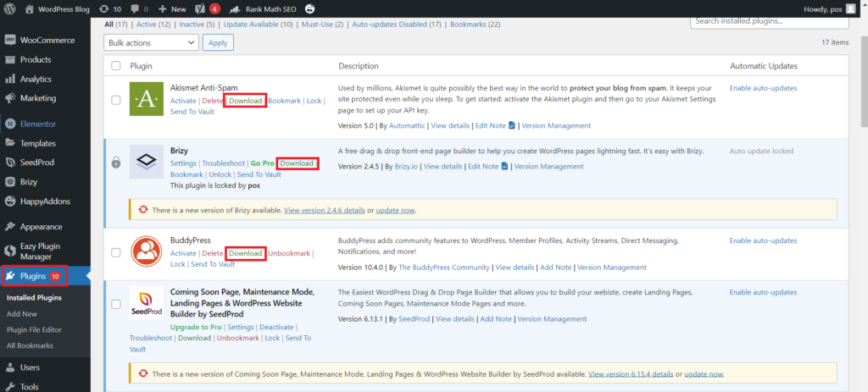Download the Akismet Anti-Spam plugin
Screen dimensions: 868x392
tap(245, 101)
